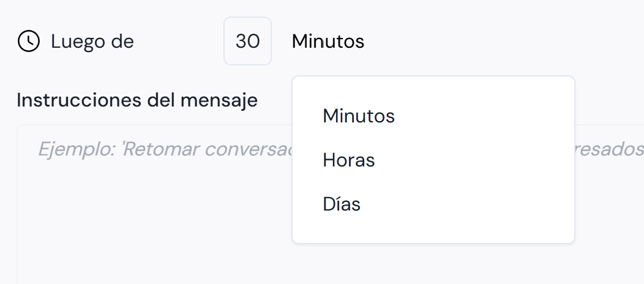
Task: Click the clock icon beside Luego de
Action: [28, 42]
